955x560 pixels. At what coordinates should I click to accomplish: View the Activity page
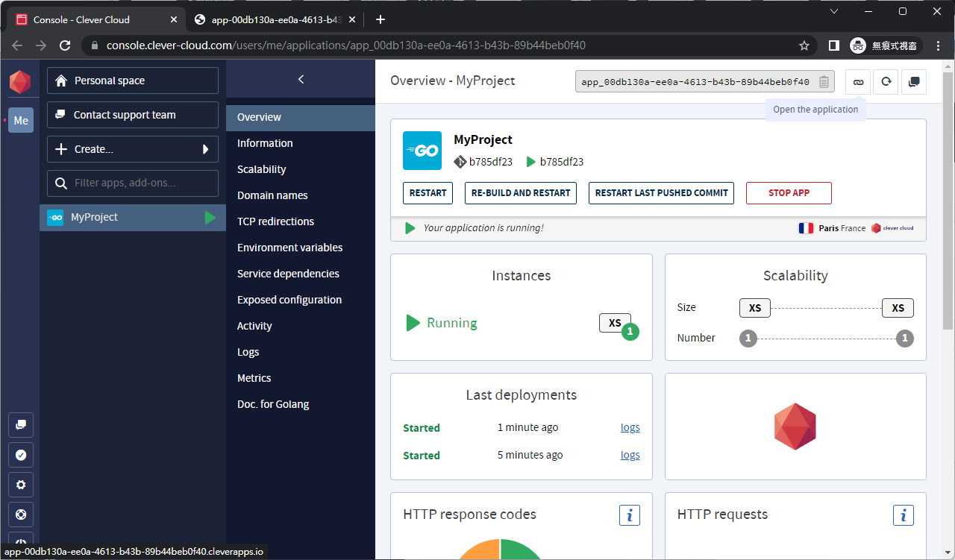click(x=301, y=326)
